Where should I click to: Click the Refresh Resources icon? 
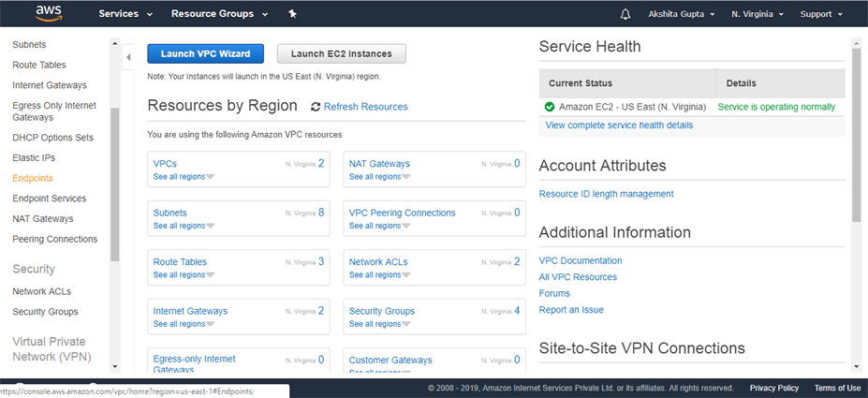316,107
